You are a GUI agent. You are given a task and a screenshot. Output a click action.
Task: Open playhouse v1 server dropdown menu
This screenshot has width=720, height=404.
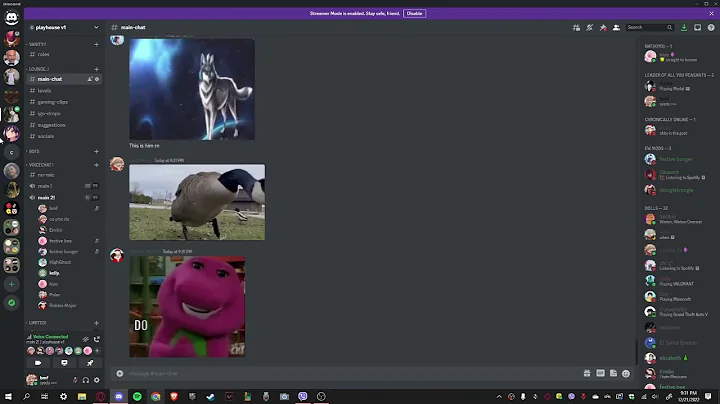pos(96,28)
